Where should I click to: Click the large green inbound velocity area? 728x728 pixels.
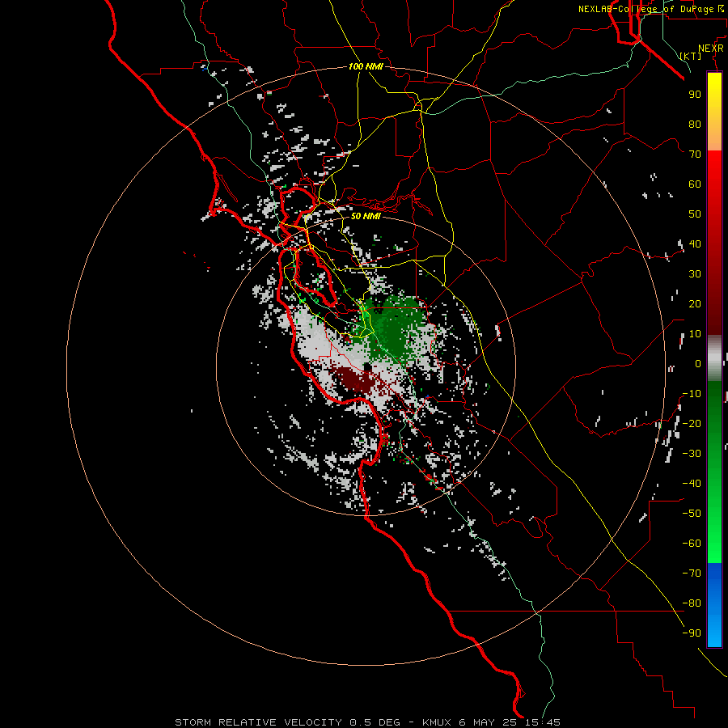(396, 328)
